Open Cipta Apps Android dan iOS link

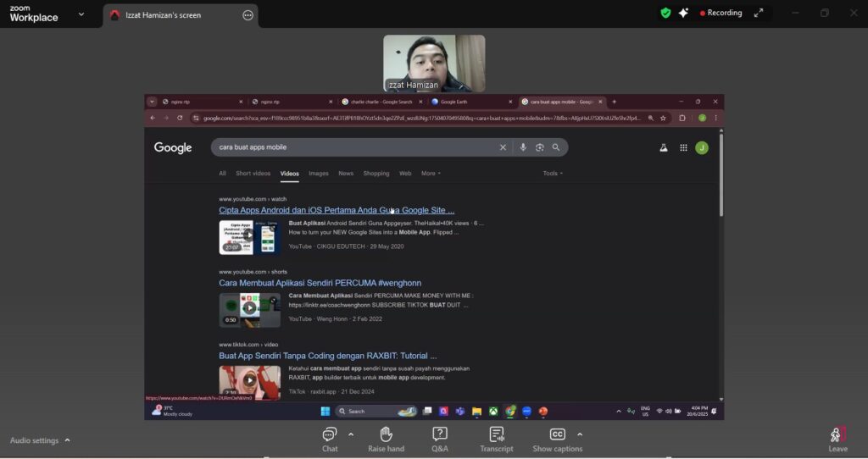[337, 210]
